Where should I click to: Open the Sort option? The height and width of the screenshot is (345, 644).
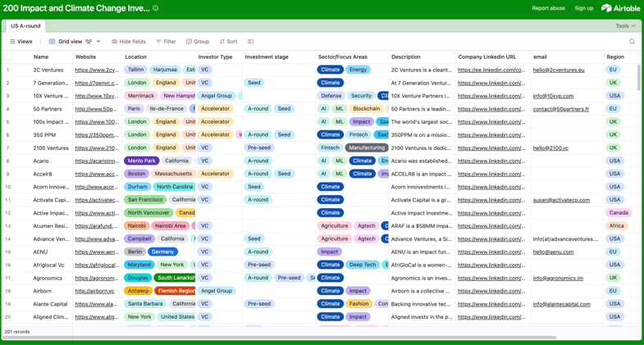228,42
